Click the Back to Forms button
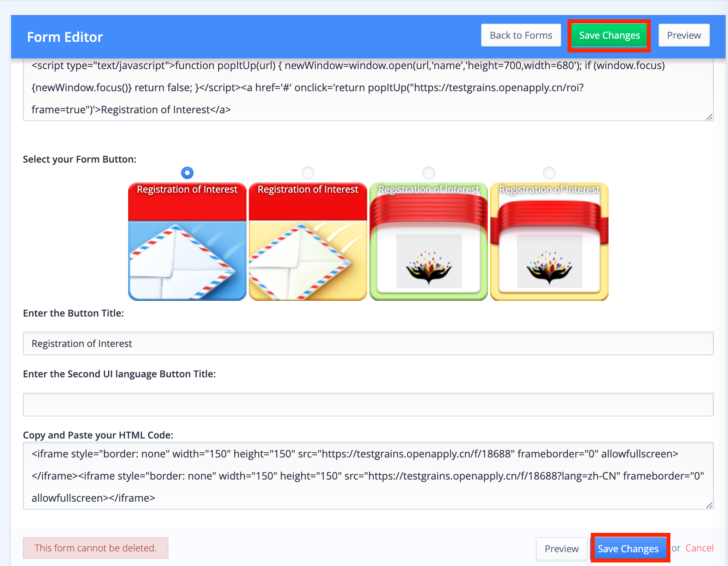728x566 pixels. pos(521,35)
